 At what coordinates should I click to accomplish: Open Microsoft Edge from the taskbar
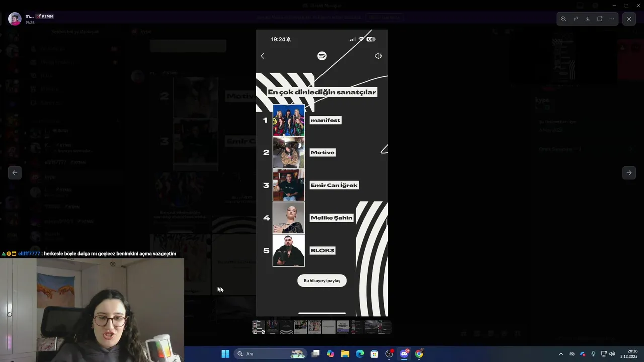(360, 354)
